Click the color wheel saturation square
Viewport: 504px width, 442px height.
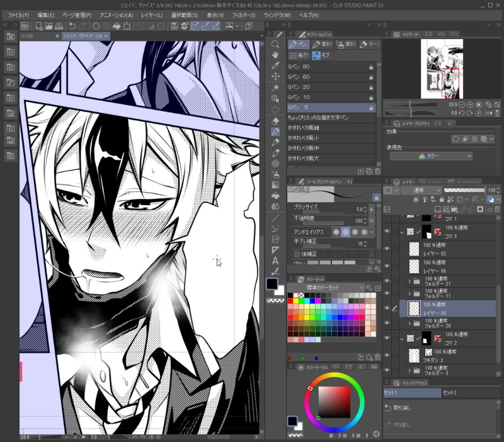(335, 402)
